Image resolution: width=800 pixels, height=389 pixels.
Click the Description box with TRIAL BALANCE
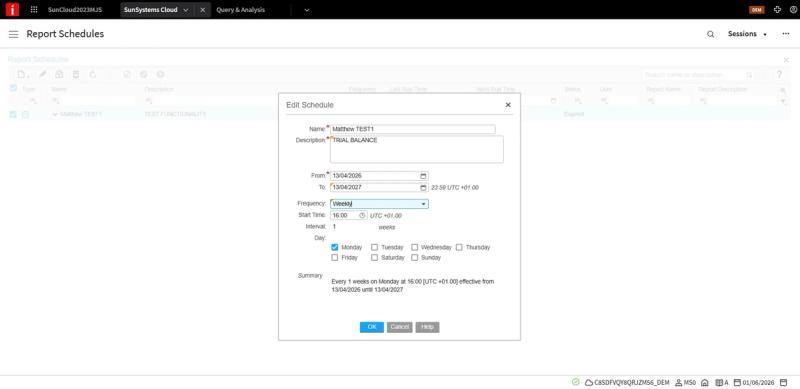416,149
